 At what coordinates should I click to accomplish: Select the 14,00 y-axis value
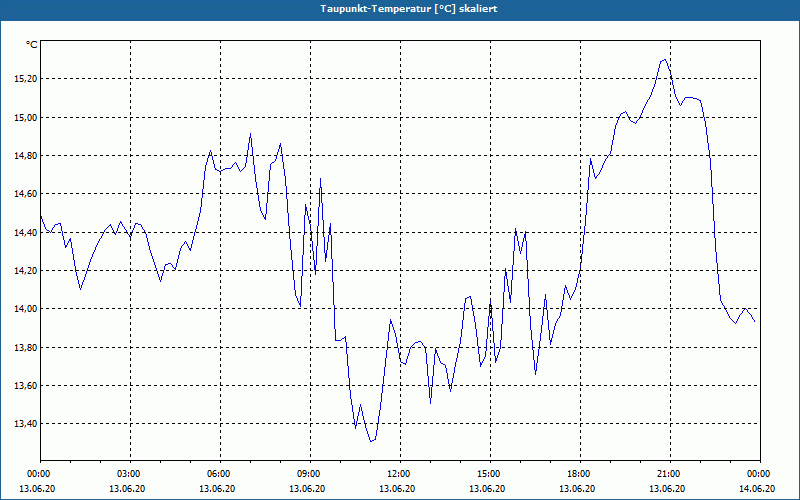click(26, 309)
